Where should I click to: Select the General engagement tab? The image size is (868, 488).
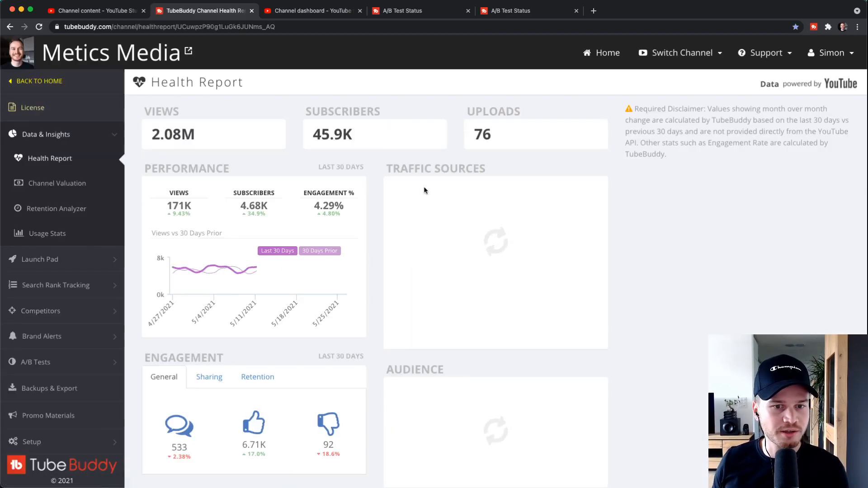164,376
